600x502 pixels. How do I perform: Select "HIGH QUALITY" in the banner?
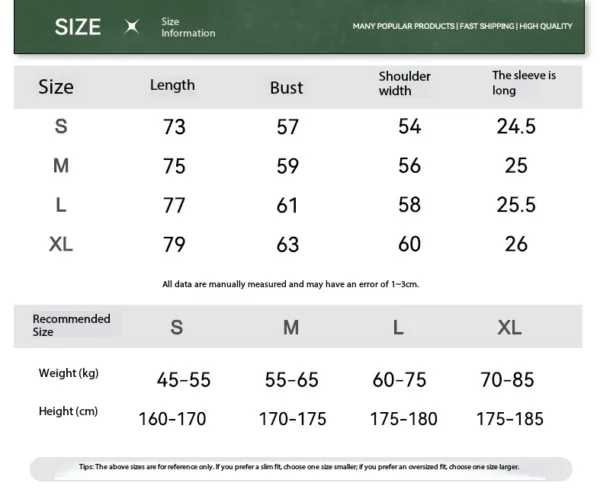point(546,25)
